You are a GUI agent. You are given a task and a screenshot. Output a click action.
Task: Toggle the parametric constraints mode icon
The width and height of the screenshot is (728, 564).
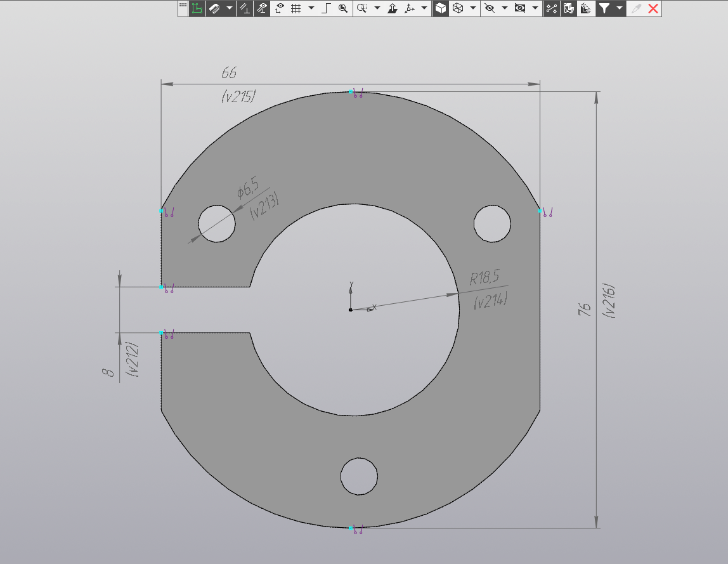244,8
